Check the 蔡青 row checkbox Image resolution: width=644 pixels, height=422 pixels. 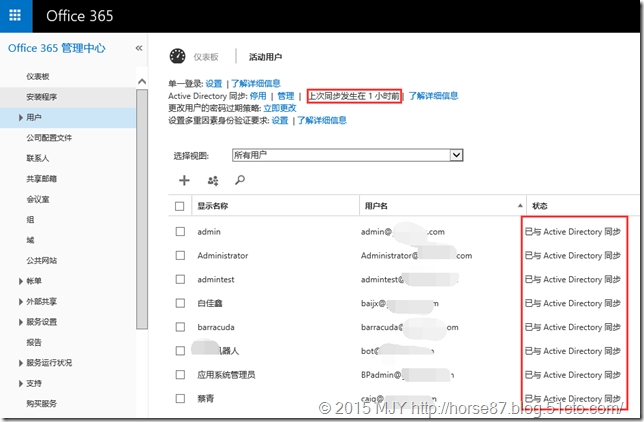point(180,399)
